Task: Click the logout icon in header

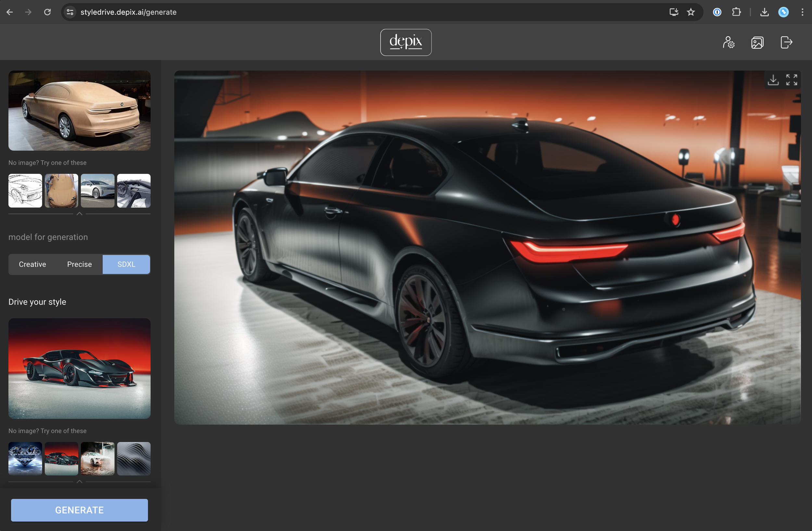Action: 786,43
